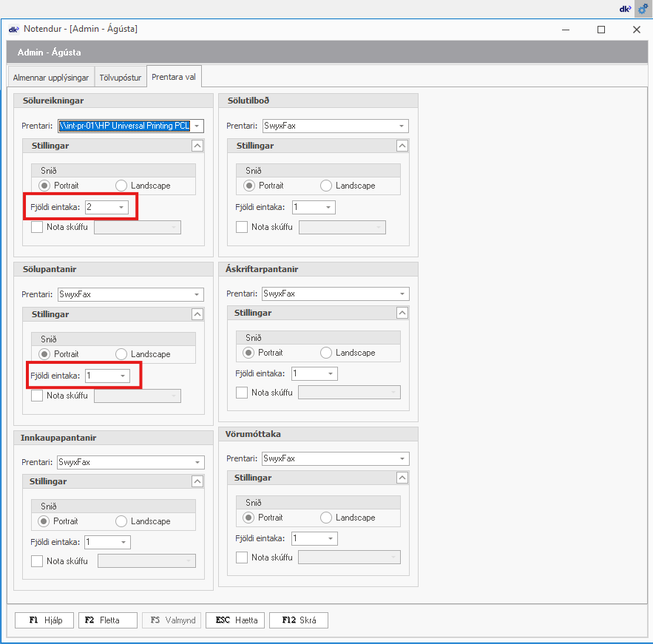653x644 pixels.
Task: Collapse Stillingar panel under Sölutilboð
Action: point(402,146)
